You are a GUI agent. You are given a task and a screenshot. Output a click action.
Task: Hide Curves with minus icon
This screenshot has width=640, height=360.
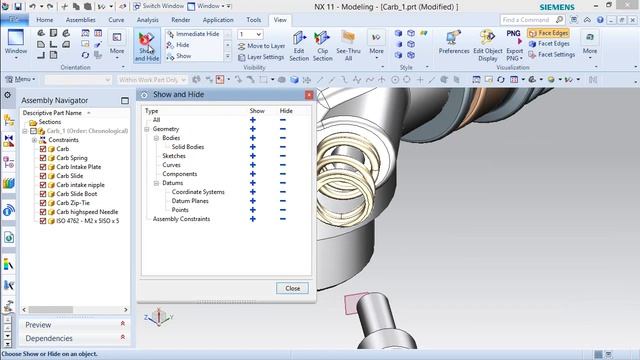point(282,165)
